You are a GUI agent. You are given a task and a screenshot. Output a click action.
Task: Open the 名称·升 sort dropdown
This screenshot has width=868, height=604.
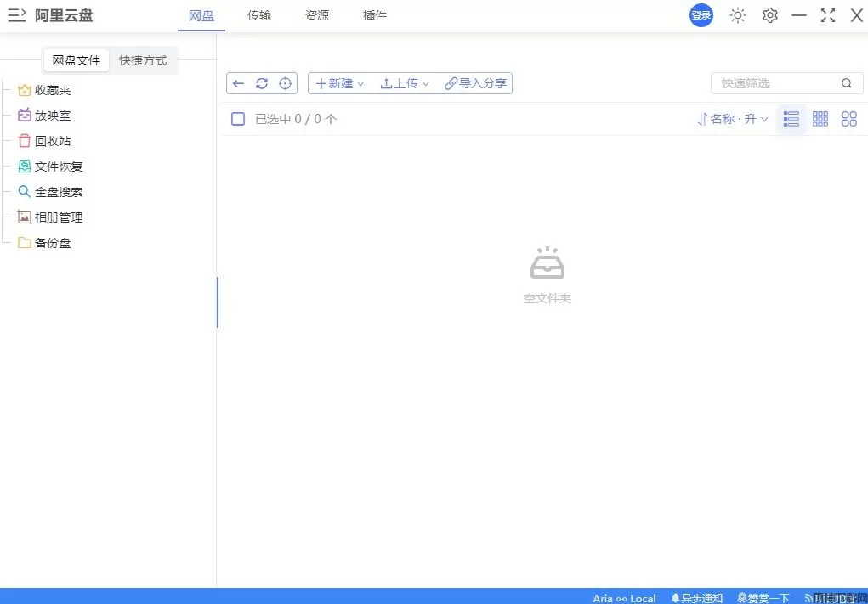[x=733, y=119]
